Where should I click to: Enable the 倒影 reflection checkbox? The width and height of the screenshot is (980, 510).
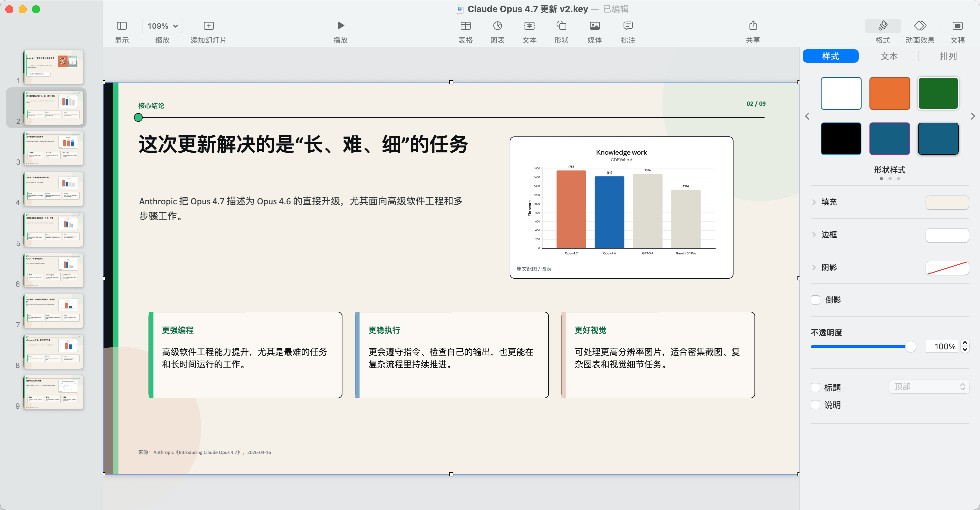point(815,300)
